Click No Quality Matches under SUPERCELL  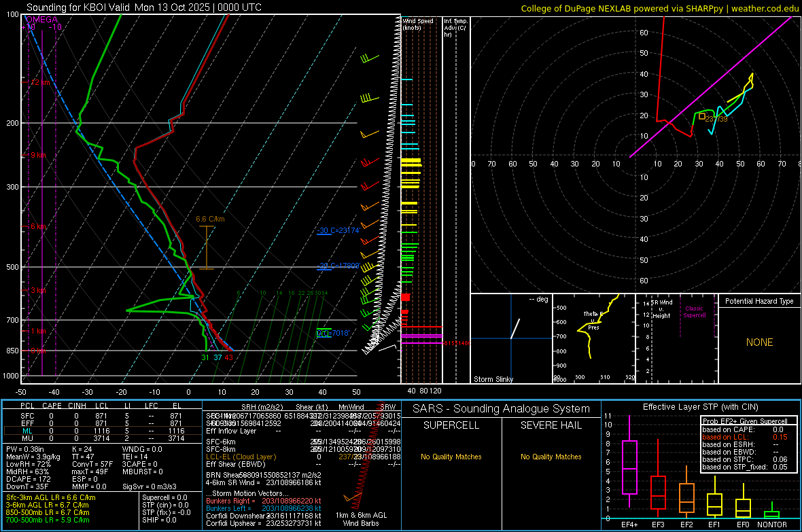coord(451,457)
